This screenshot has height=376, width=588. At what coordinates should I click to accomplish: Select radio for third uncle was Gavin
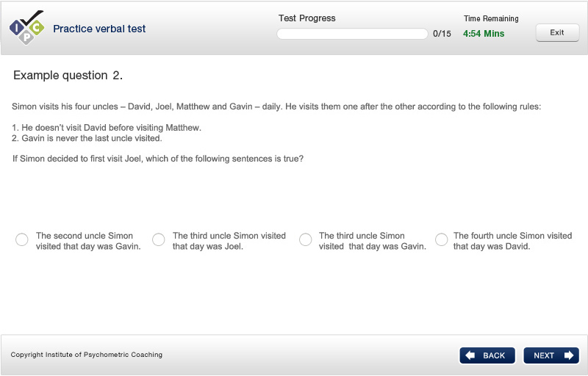tap(306, 240)
